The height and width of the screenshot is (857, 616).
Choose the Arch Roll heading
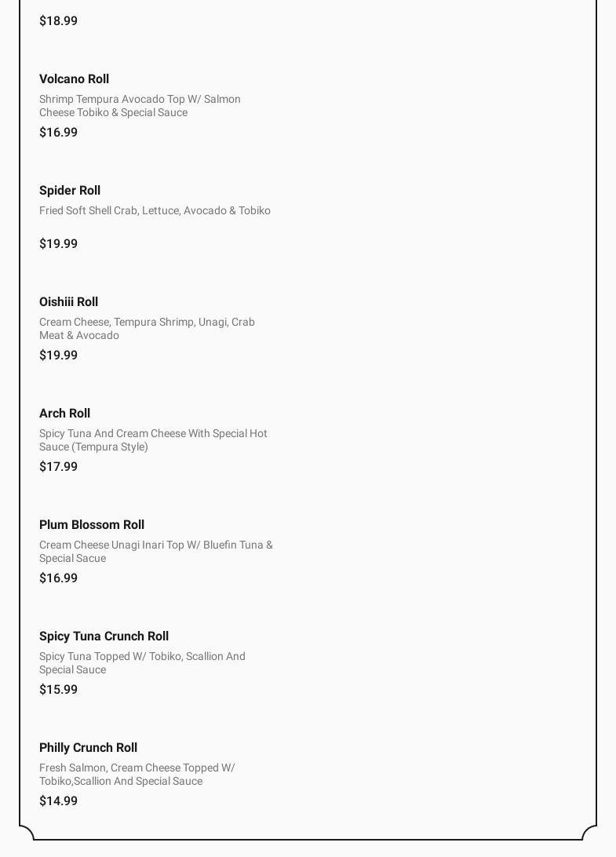[64, 414]
